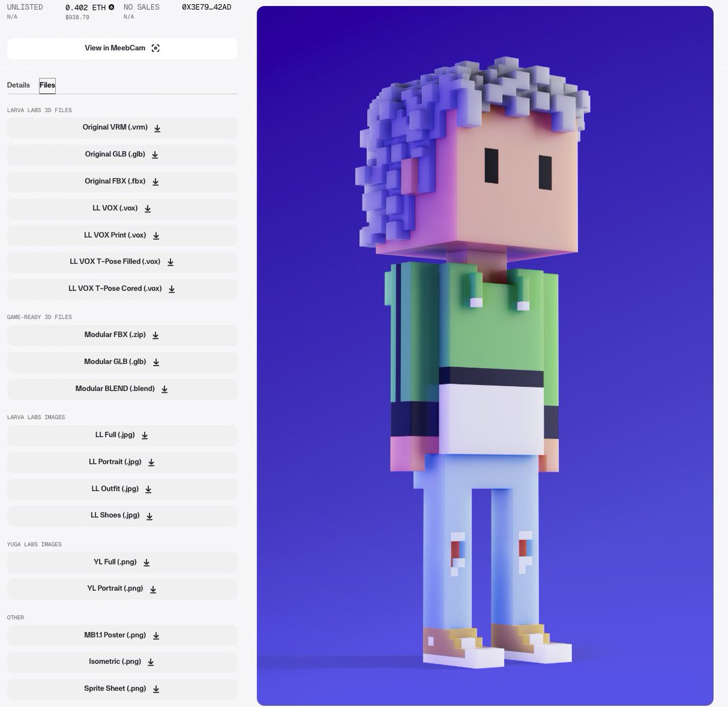Download the LL VOX (.vox) file
The image size is (728, 707).
point(122,209)
